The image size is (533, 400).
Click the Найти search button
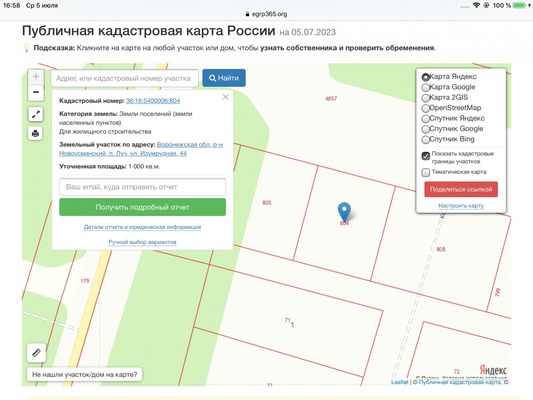[x=224, y=78]
